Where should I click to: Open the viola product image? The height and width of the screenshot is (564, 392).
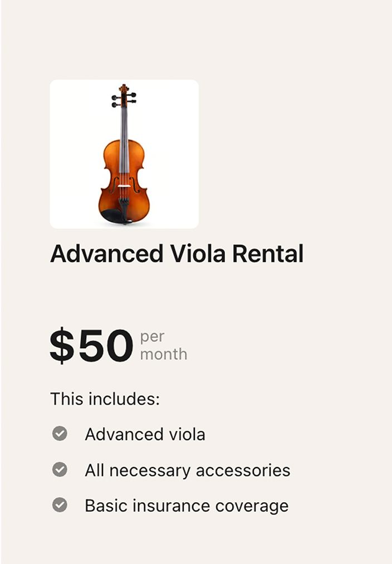click(124, 154)
